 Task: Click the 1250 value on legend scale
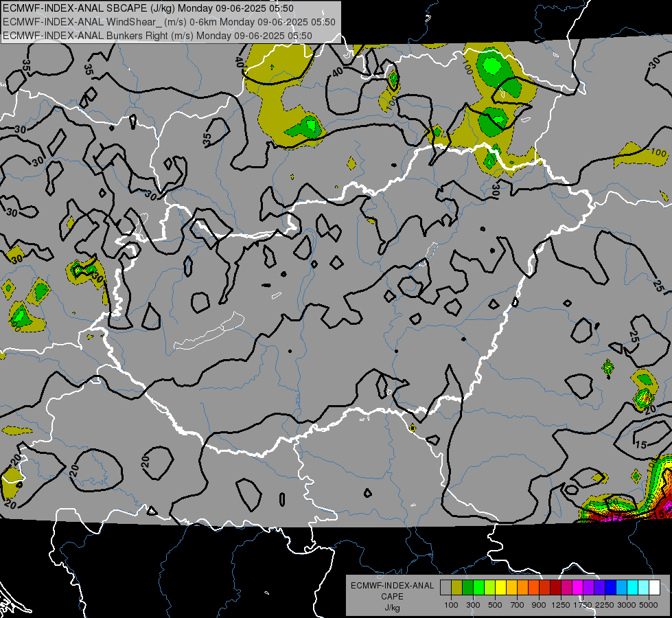(x=561, y=605)
